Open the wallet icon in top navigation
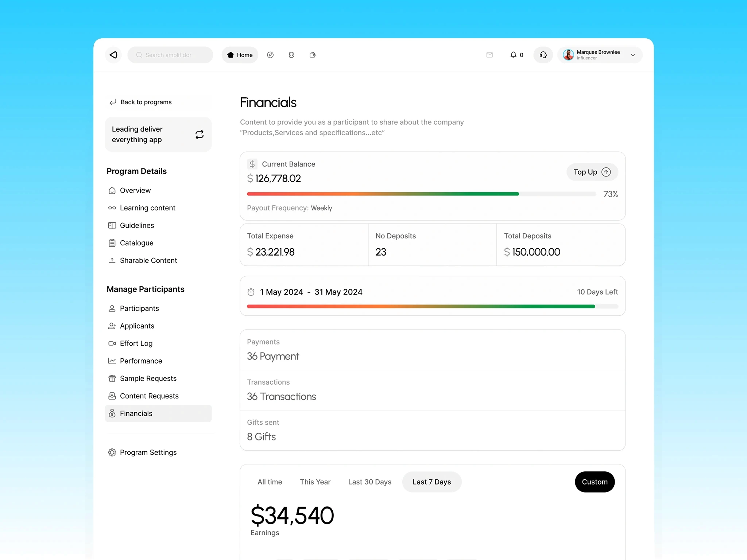This screenshot has width=747, height=560. [313, 55]
